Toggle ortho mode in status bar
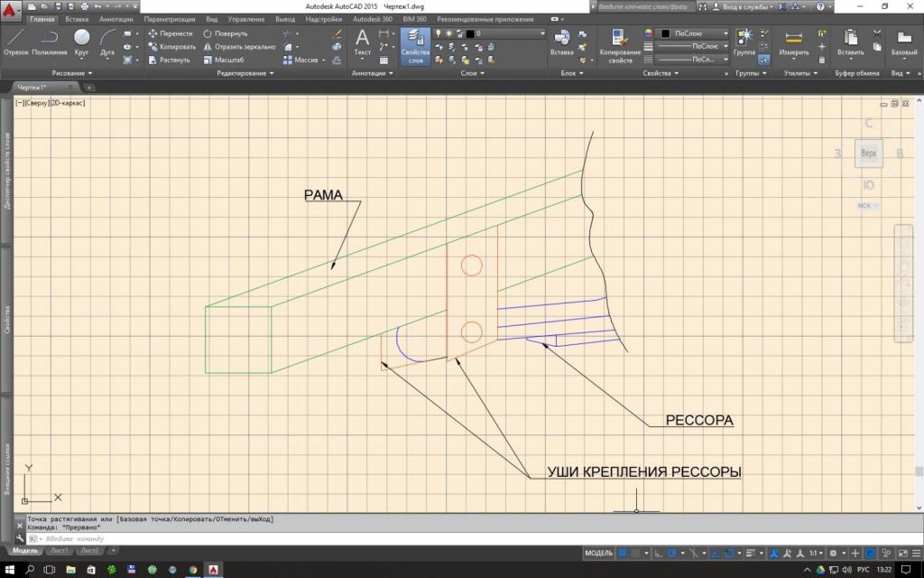Screen dimensions: 924x578 coord(658,553)
